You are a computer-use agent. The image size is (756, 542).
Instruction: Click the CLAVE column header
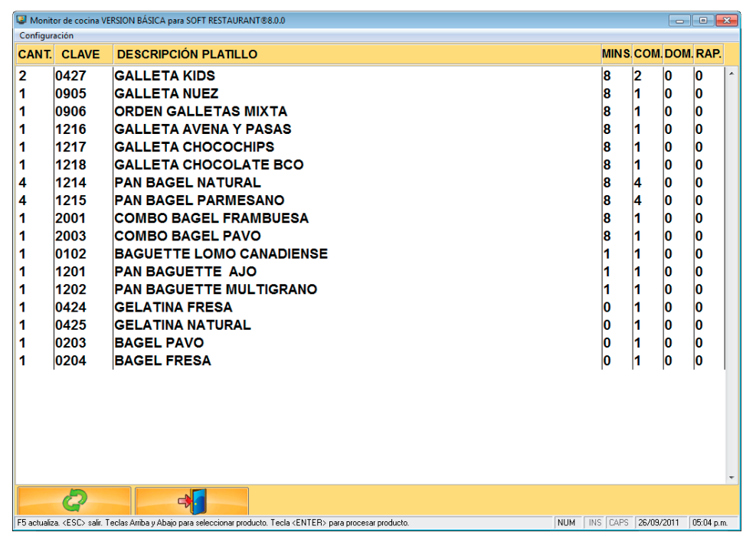coord(80,54)
